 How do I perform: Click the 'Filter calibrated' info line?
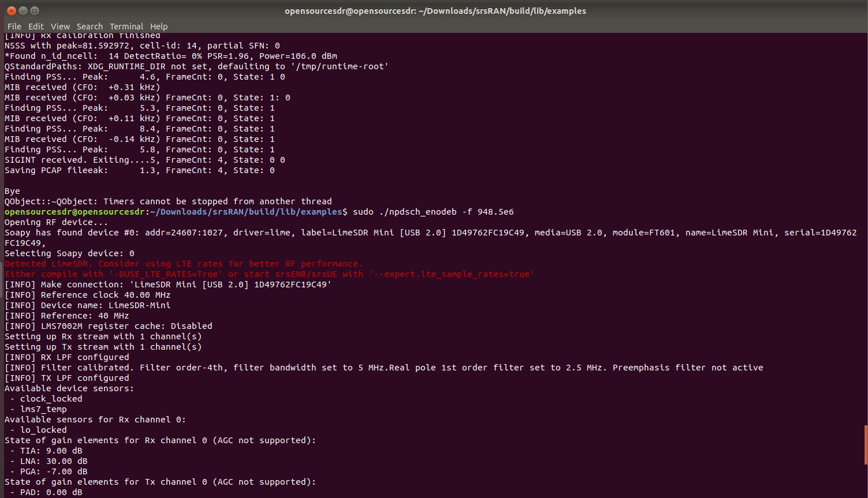pos(384,368)
